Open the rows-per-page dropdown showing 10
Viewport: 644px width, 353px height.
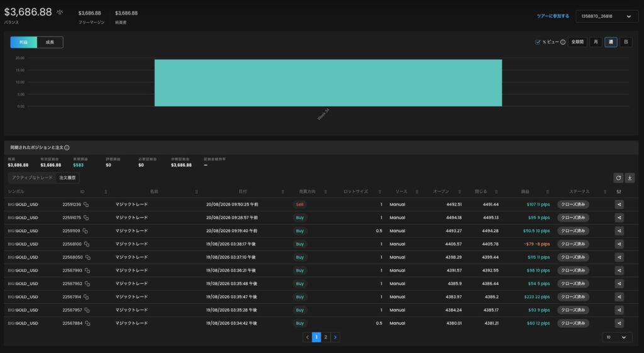point(616,337)
